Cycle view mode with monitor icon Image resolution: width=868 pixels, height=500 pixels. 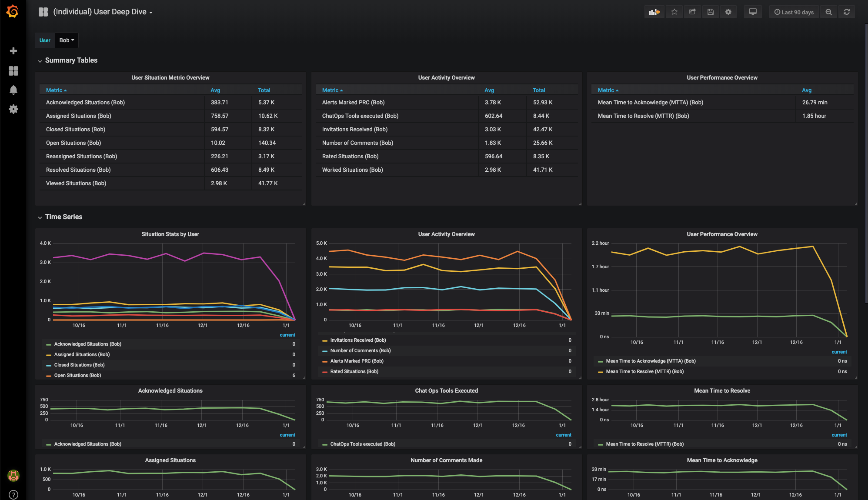(753, 12)
